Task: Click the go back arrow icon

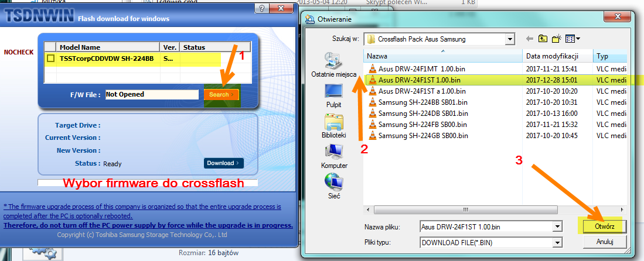Action: pyautogui.click(x=530, y=39)
